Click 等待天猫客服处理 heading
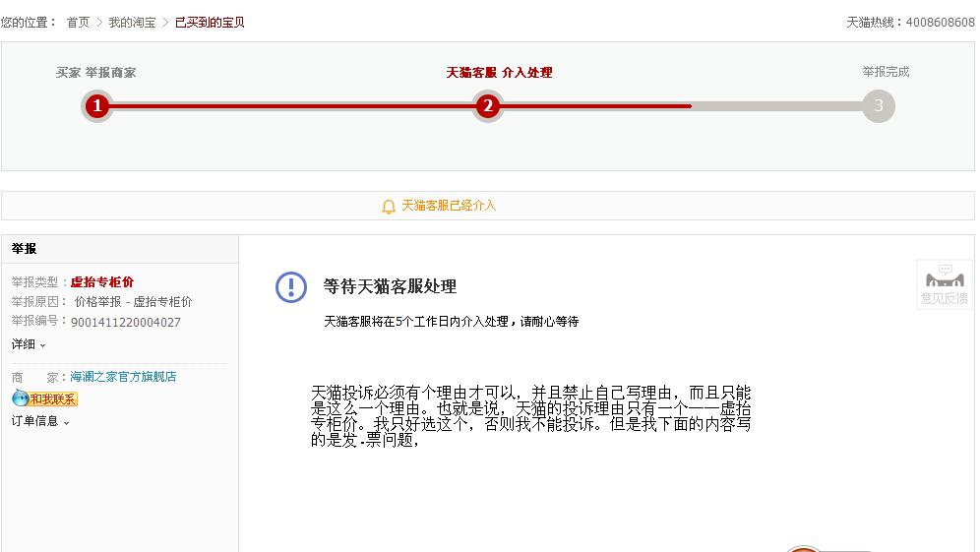 390,286
